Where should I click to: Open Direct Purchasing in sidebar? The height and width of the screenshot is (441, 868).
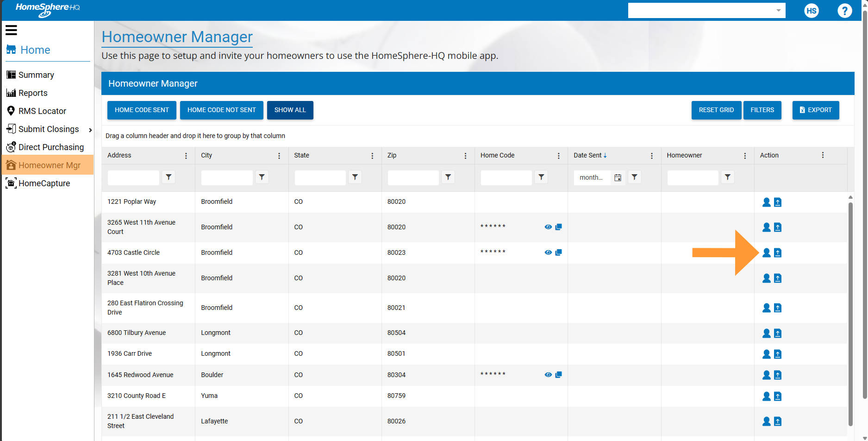tap(45, 147)
